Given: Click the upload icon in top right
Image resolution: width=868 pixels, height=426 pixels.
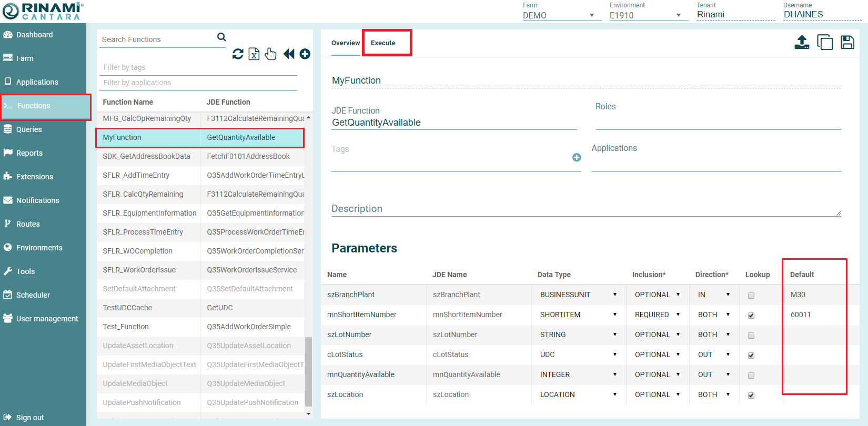Looking at the screenshot, I should tap(802, 42).
